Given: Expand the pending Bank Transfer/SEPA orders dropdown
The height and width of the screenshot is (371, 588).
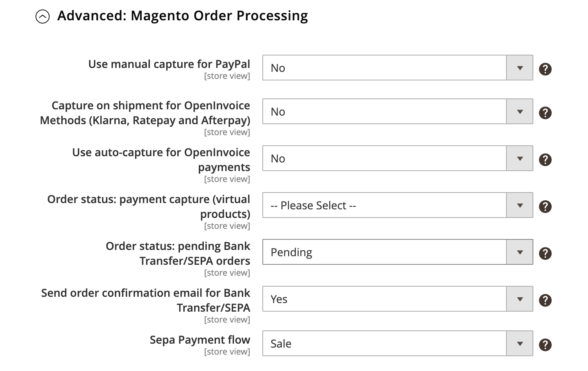Looking at the screenshot, I should (519, 252).
